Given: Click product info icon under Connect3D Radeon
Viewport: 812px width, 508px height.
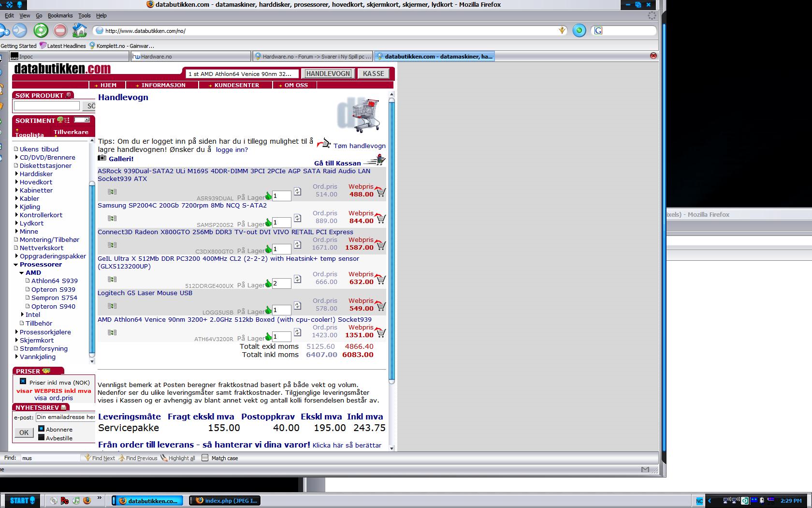Looking at the screenshot, I should click(112, 245).
